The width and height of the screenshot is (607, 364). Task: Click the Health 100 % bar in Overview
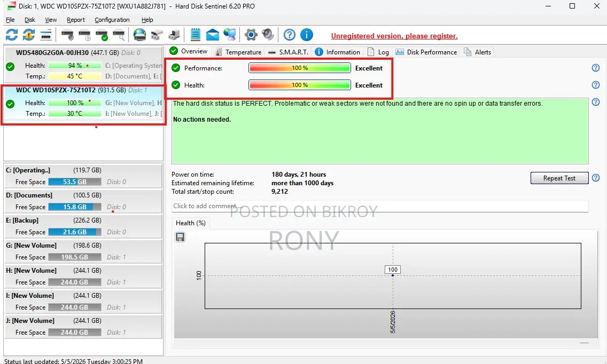coord(300,85)
